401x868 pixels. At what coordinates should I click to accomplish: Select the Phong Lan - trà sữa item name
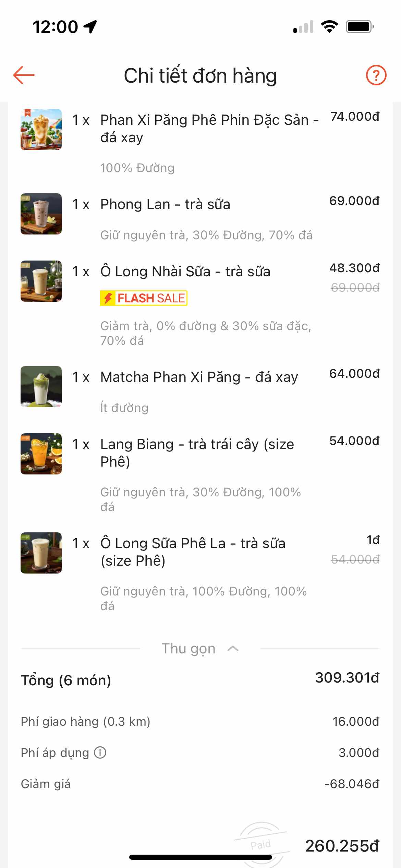[x=165, y=204]
